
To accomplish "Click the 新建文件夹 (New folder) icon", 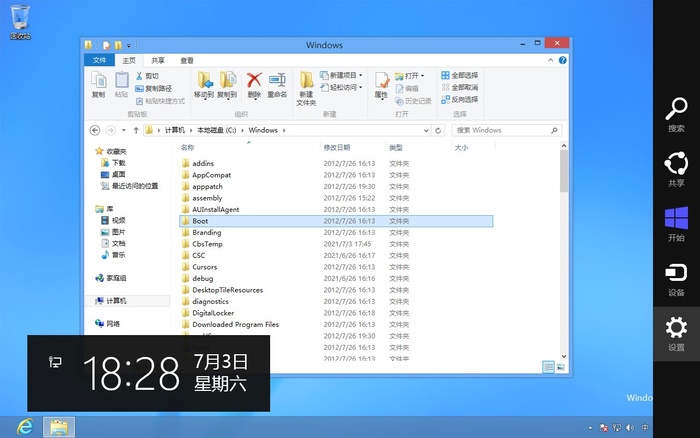I will [x=306, y=86].
